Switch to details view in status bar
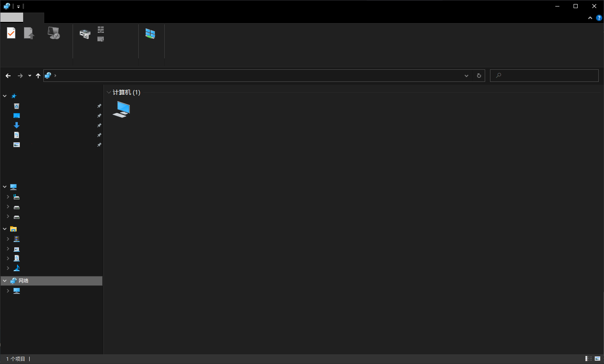 (x=589, y=359)
